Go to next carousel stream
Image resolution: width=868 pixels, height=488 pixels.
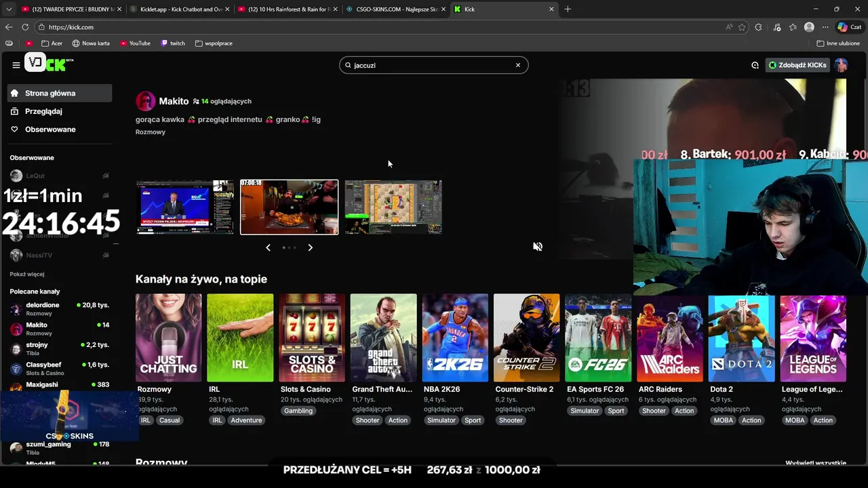coord(311,247)
